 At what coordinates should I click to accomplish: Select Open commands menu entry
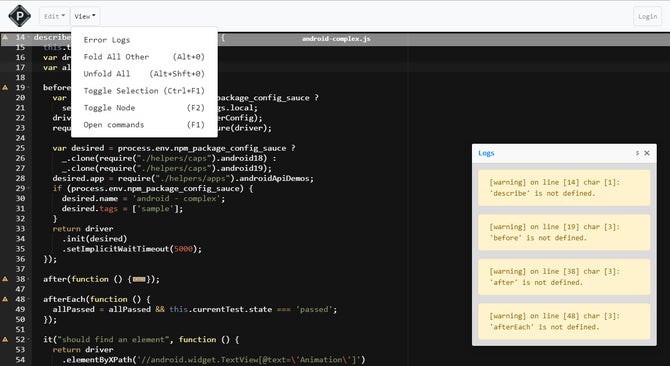[144, 125]
